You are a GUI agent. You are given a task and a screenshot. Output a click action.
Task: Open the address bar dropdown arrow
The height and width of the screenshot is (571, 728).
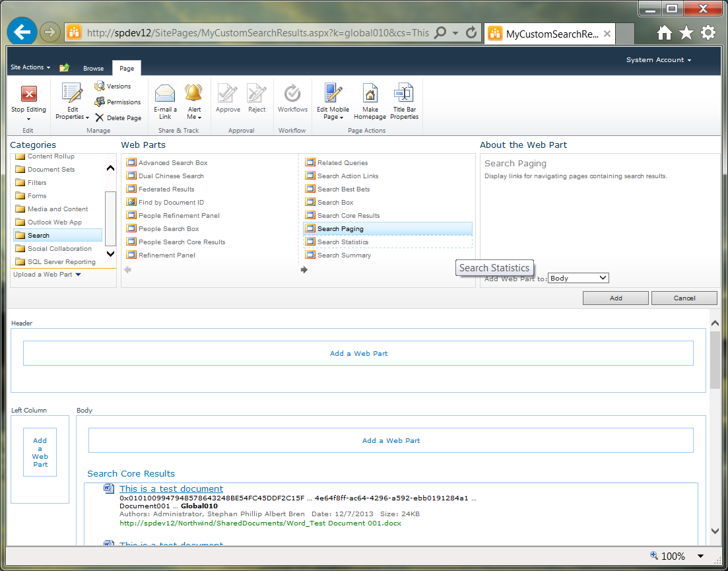(x=455, y=33)
